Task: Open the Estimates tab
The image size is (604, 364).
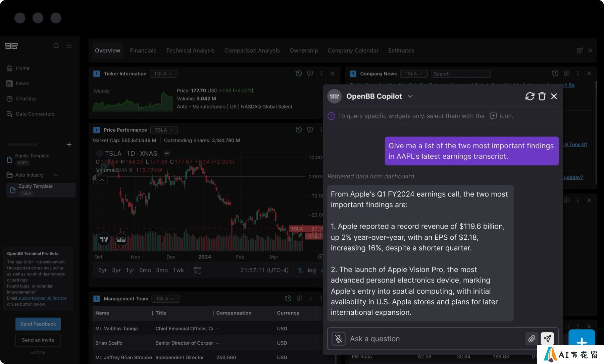Action: (x=401, y=51)
